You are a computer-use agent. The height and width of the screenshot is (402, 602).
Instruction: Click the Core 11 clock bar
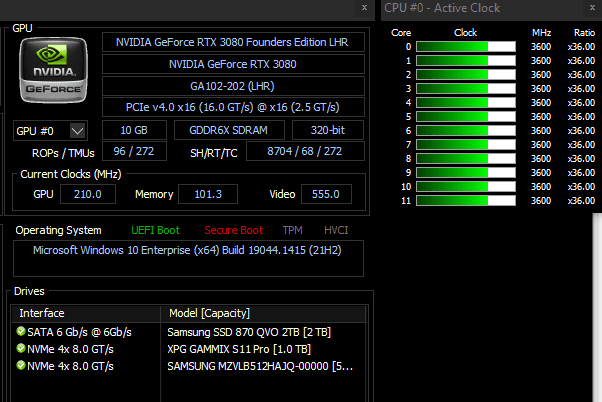tap(466, 201)
